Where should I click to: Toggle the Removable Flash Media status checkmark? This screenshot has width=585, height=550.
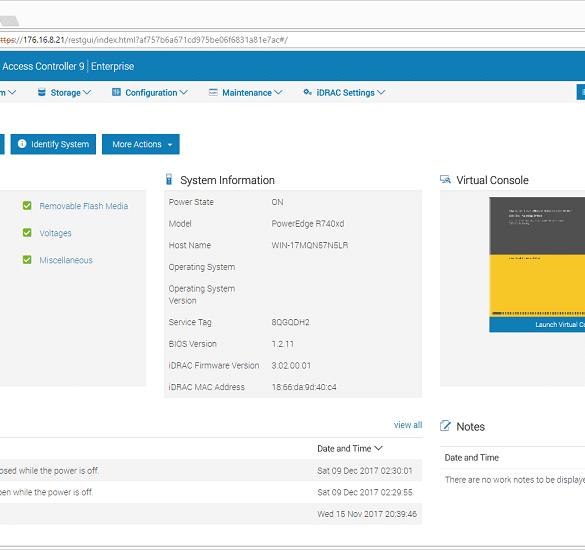coord(27,206)
